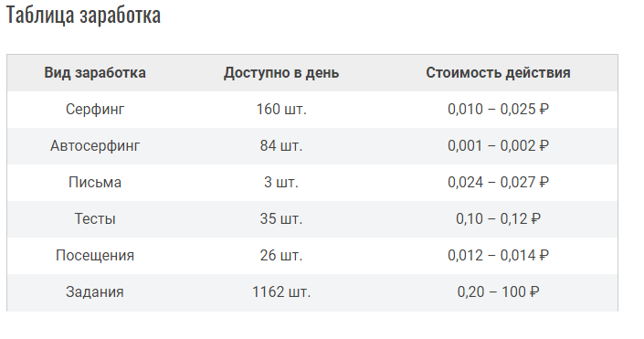
Task: Click the 'Тесты' row label
Action: tap(95, 218)
